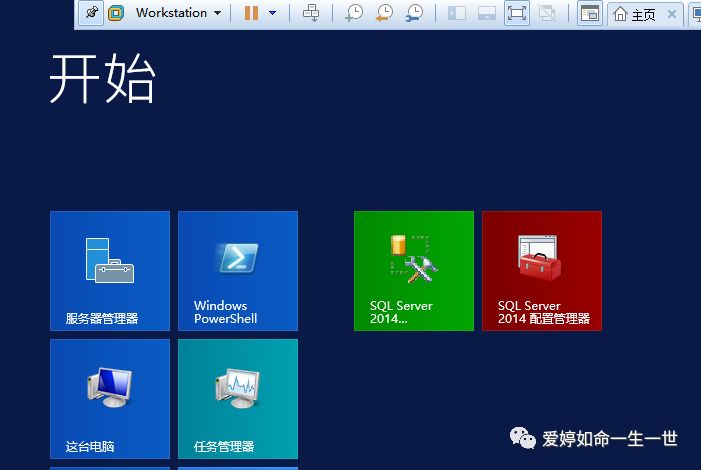The height and width of the screenshot is (470, 701).
Task: Click the Unity mode icon
Action: click(547, 13)
